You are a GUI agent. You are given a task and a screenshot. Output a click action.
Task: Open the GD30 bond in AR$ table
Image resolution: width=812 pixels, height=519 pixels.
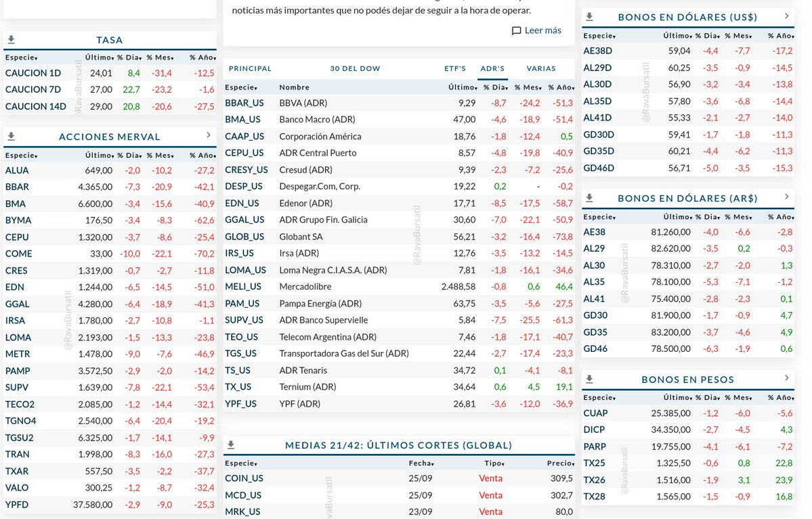tap(595, 315)
